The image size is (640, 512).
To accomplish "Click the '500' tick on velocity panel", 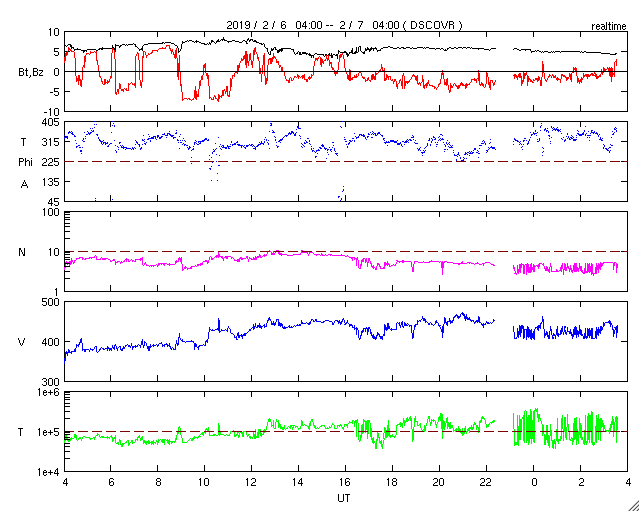I will [52, 302].
